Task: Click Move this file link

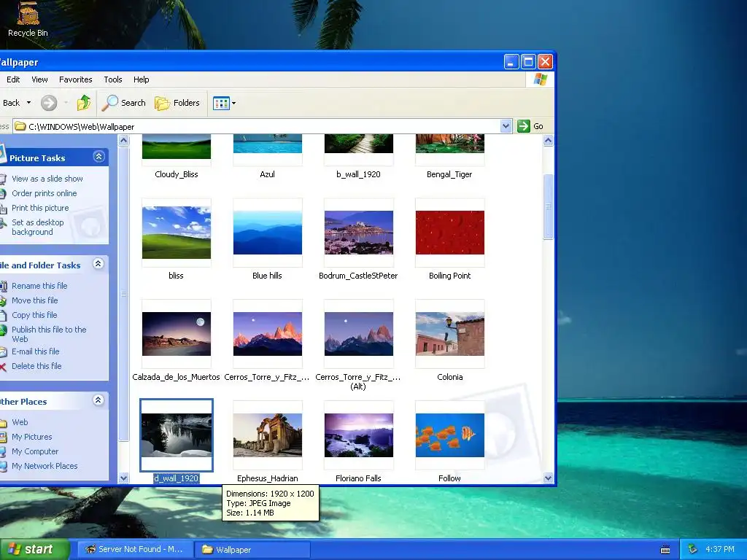Action: [x=35, y=300]
